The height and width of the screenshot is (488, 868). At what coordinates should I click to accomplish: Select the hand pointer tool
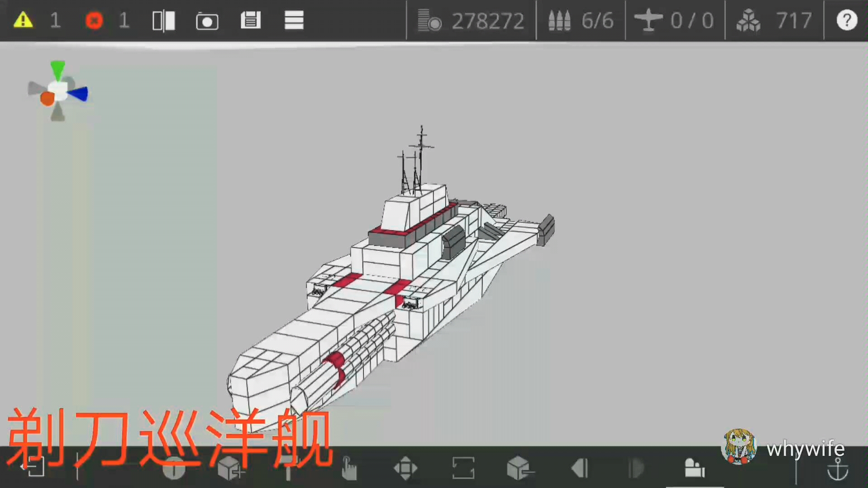tap(349, 468)
